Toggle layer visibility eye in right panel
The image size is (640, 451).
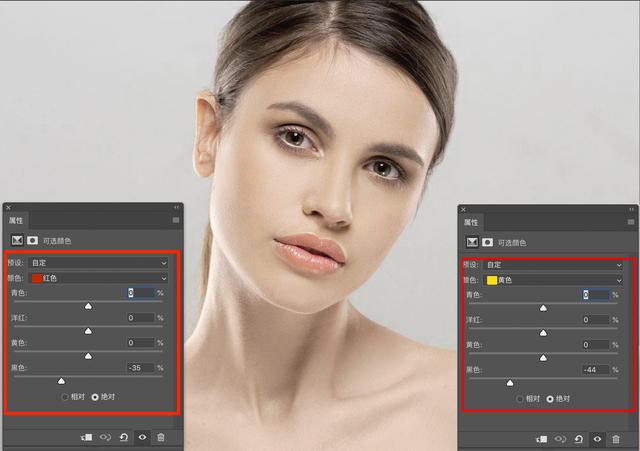pyautogui.click(x=598, y=439)
